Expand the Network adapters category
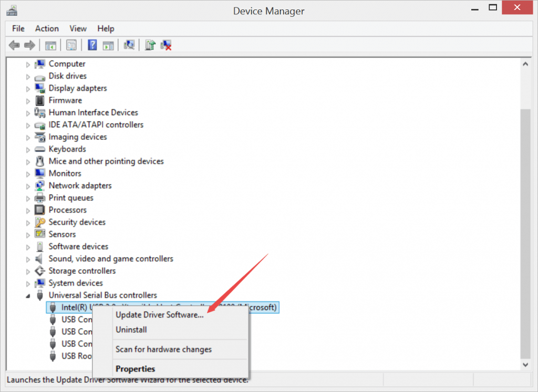The image size is (538, 392). (28, 185)
